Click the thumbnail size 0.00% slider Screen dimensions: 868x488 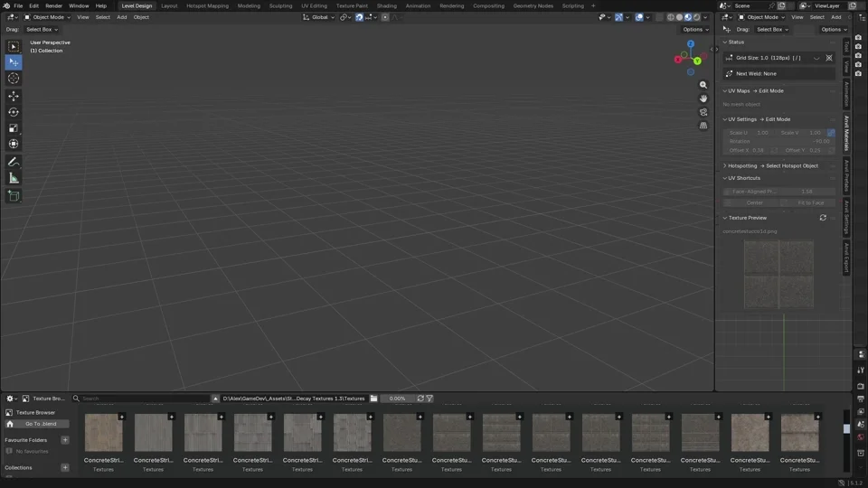tap(398, 399)
